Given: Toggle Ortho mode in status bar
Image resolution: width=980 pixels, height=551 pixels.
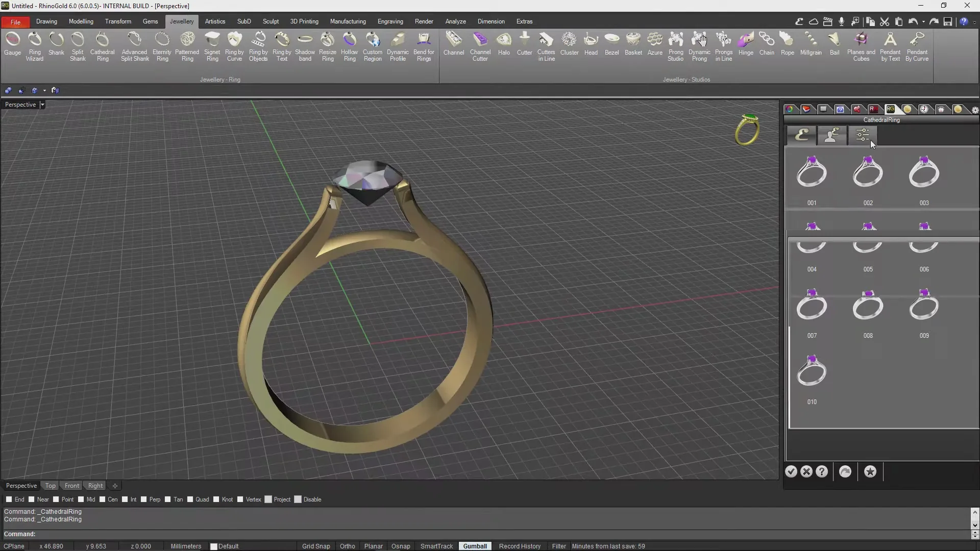Looking at the screenshot, I should [x=347, y=546].
